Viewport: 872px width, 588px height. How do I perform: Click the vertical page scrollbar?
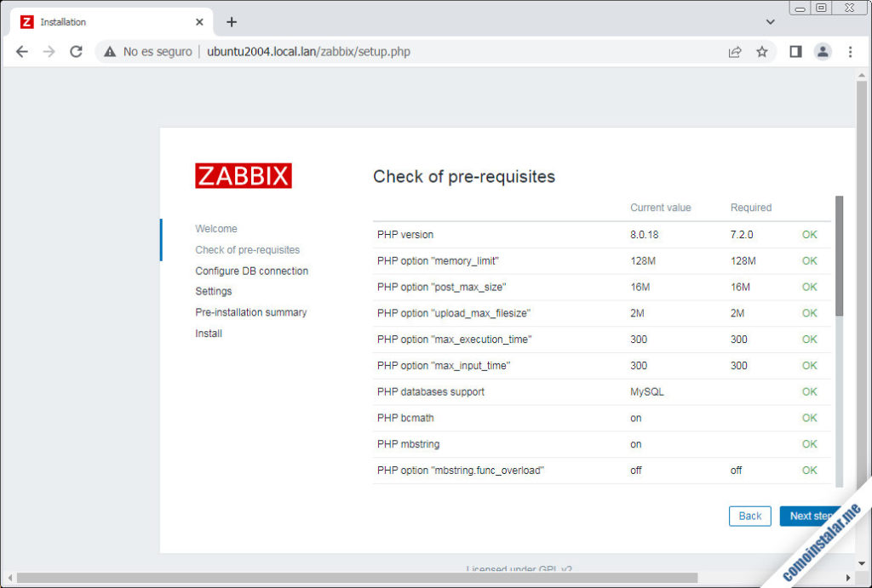coord(862,255)
